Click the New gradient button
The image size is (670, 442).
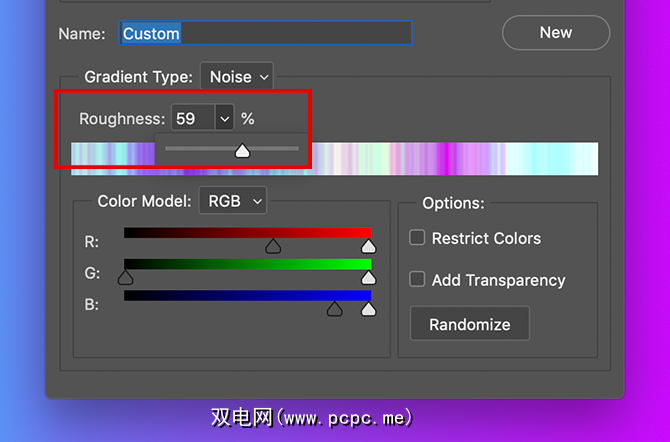click(x=556, y=33)
